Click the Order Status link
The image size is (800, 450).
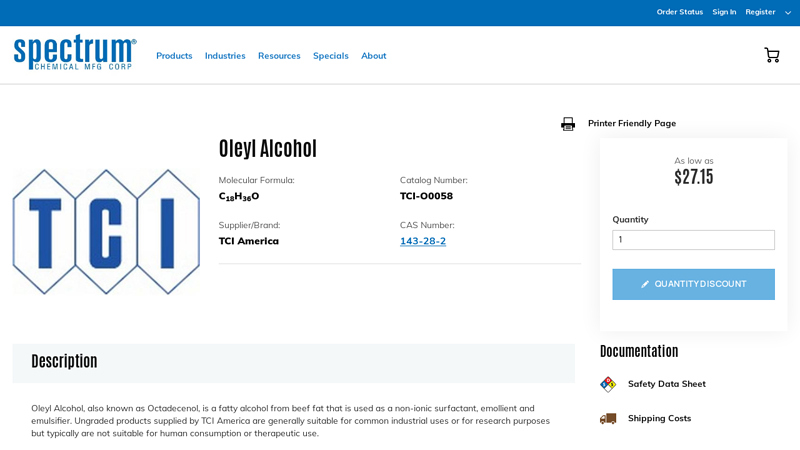tap(680, 12)
